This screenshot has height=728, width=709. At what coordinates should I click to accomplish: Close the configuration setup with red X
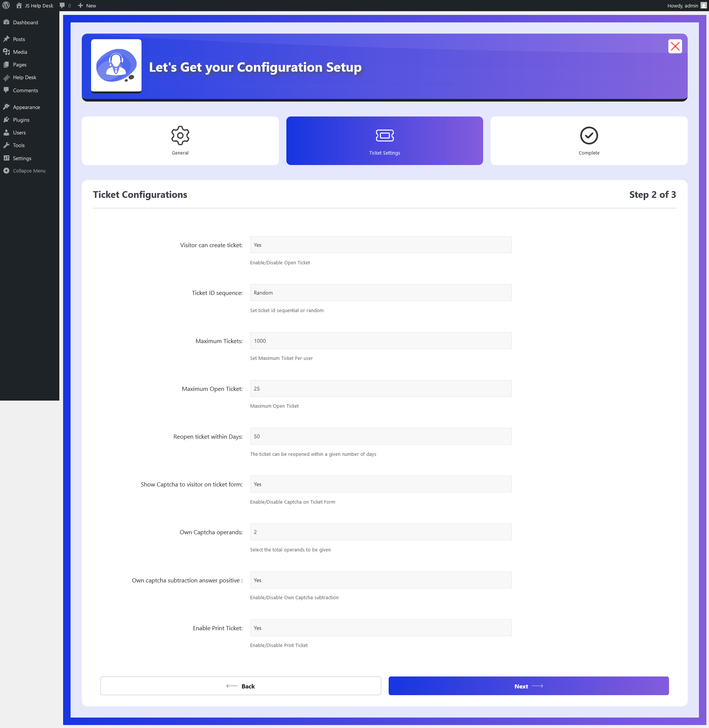point(675,47)
